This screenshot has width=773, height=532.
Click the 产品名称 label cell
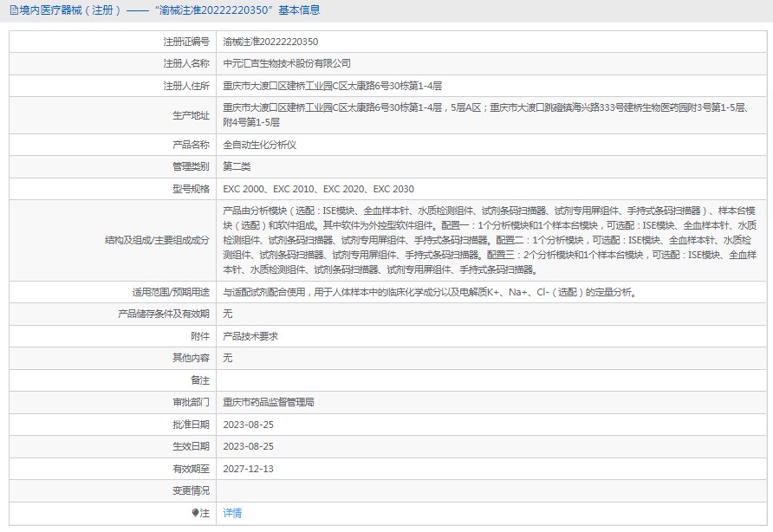(113, 145)
